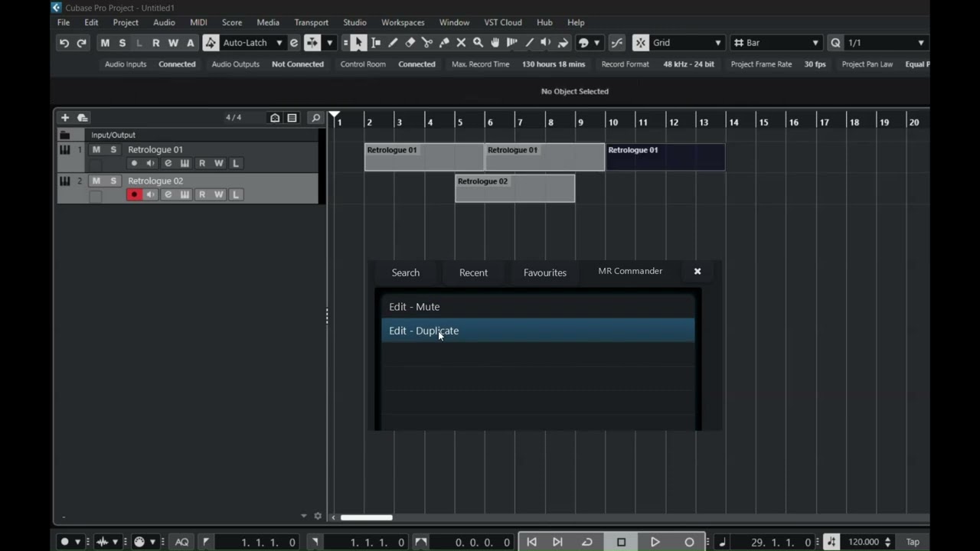The height and width of the screenshot is (551, 980).
Task: Select the Mute X tool
Action: point(461,43)
